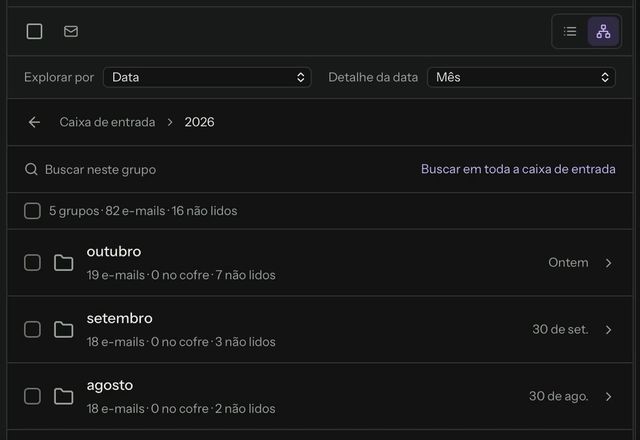
Task: Select the agosto group checkbox
Action: [x=32, y=396]
